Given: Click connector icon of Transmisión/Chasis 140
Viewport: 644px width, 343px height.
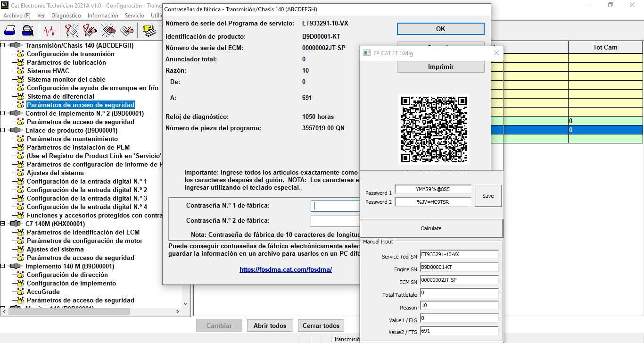Looking at the screenshot, I should pos(16,45).
